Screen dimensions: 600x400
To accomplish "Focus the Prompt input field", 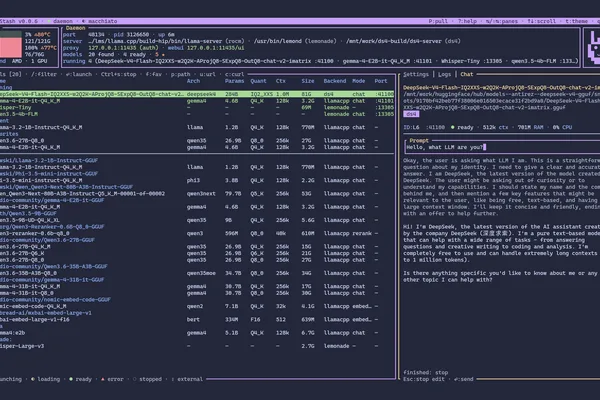I will tap(502, 147).
